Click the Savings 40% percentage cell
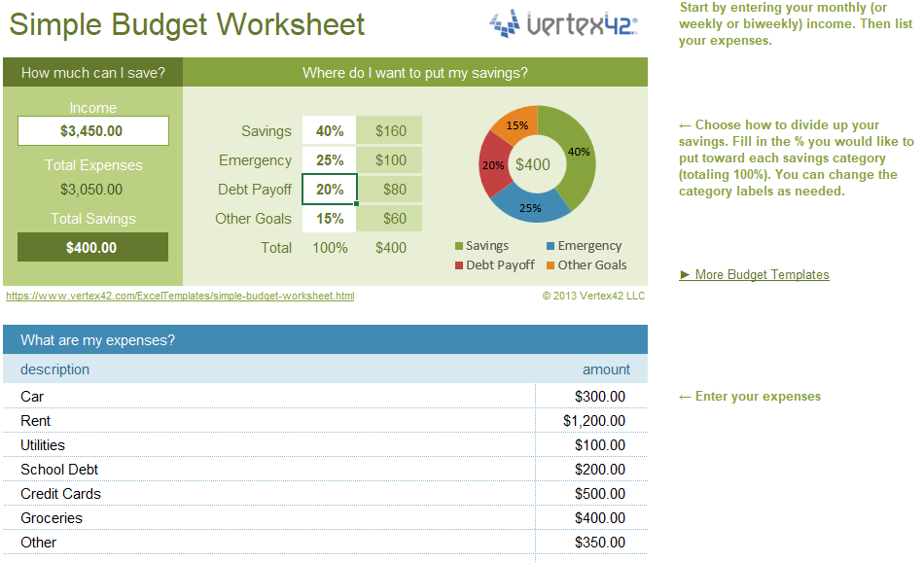This screenshot has width=924, height=562. pos(330,131)
